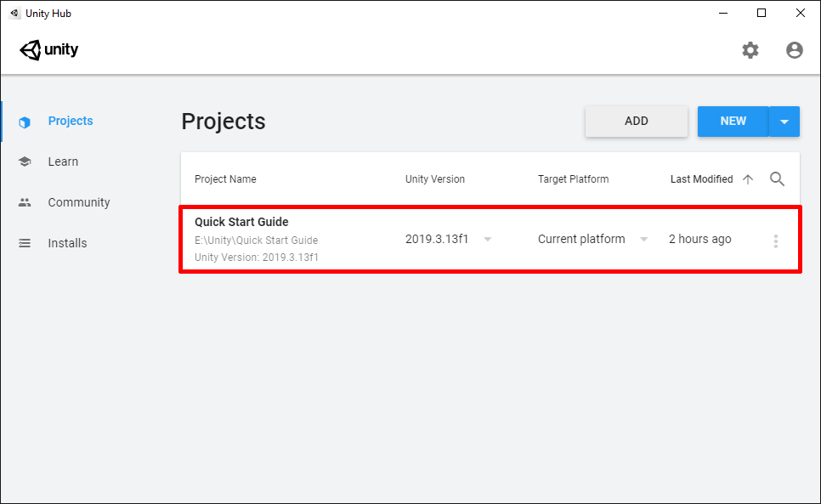Click the Unity logo

pyautogui.click(x=48, y=49)
